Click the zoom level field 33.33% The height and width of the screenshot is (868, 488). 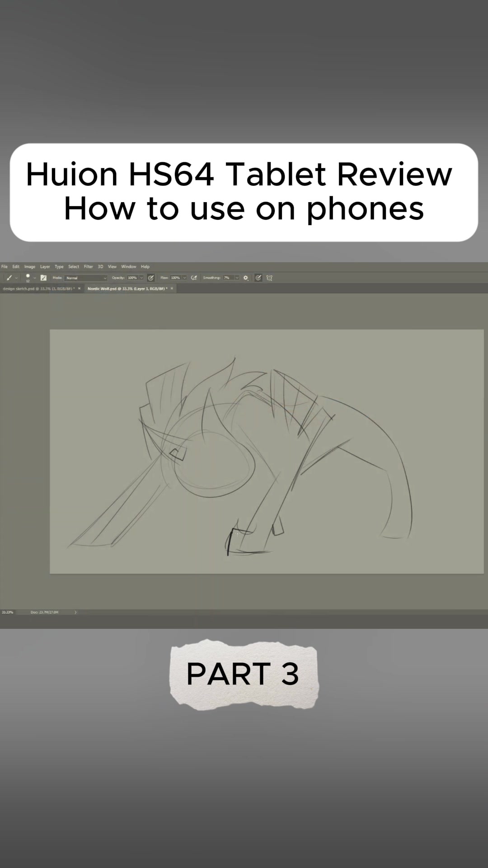(x=8, y=612)
